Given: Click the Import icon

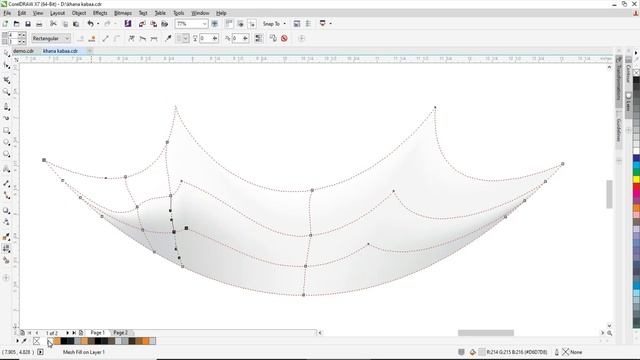Looking at the screenshot, I should pos(142,24).
